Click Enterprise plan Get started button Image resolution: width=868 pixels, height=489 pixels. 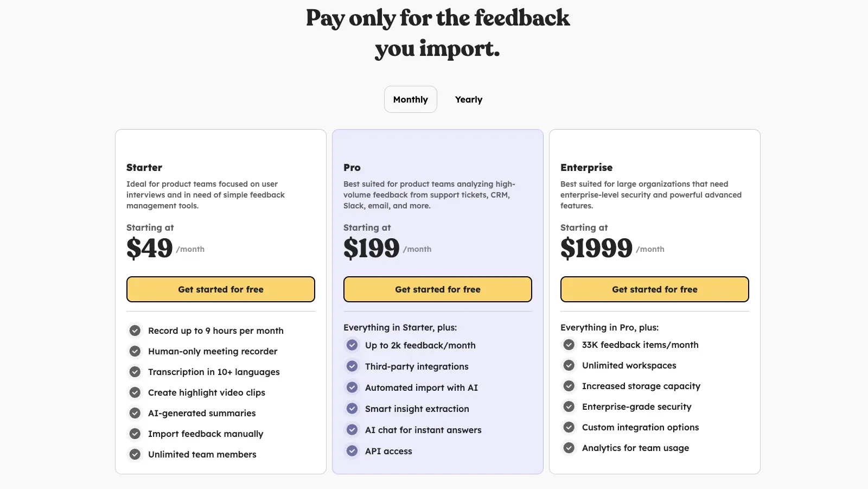(x=655, y=289)
